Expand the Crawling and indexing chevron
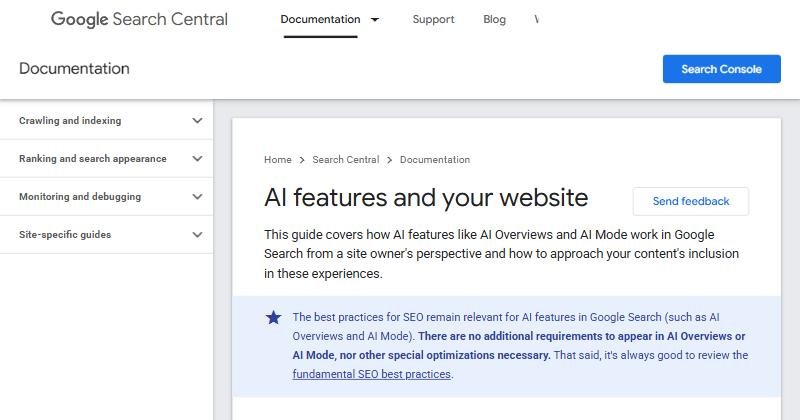 pyautogui.click(x=197, y=121)
